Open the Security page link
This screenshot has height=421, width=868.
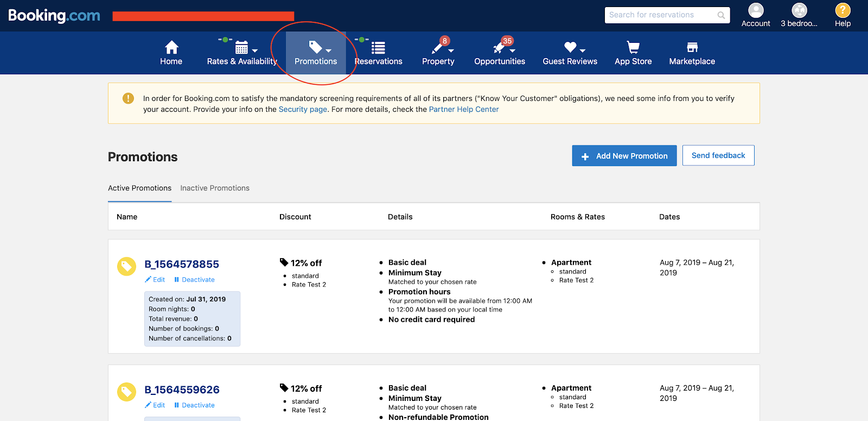pos(303,109)
